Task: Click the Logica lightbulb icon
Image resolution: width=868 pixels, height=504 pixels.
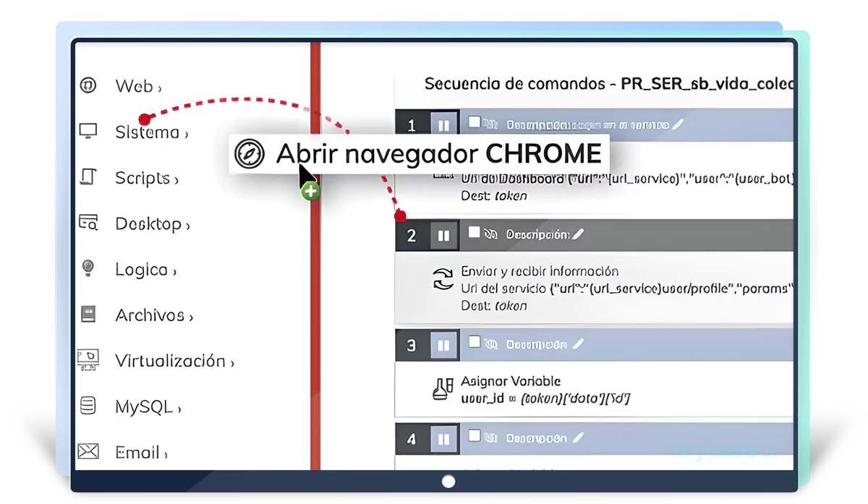Action: coord(88,268)
